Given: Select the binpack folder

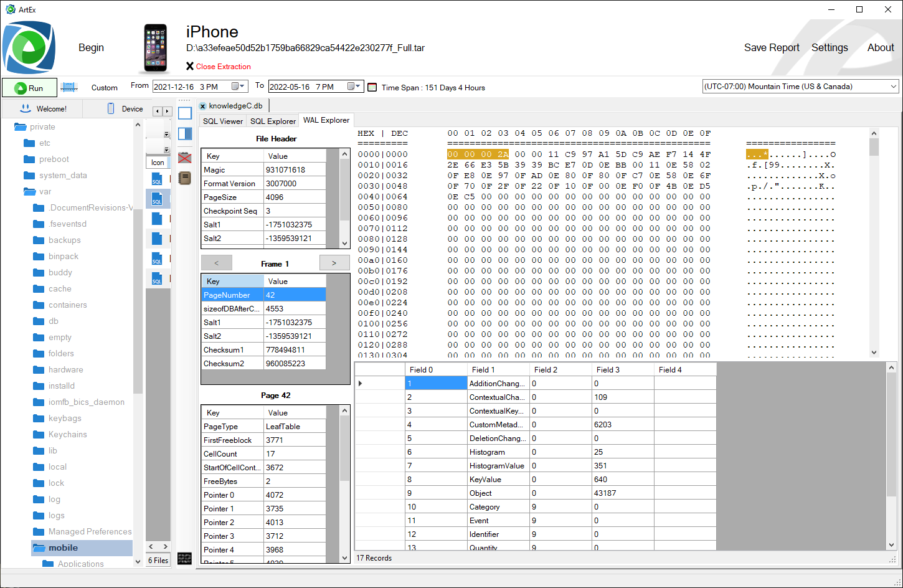Looking at the screenshot, I should click(64, 257).
